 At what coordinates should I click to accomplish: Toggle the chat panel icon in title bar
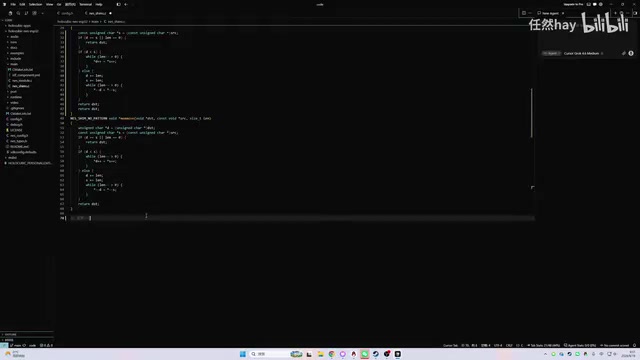[595, 4]
